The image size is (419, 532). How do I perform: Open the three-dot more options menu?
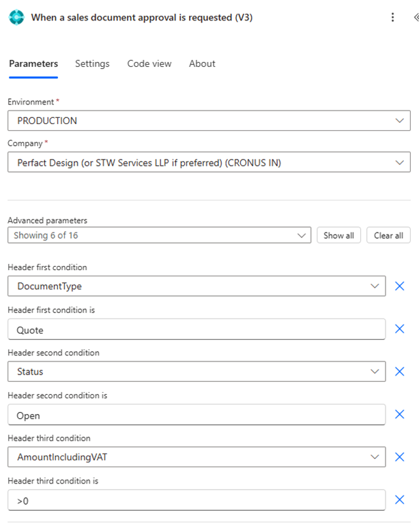(x=392, y=18)
